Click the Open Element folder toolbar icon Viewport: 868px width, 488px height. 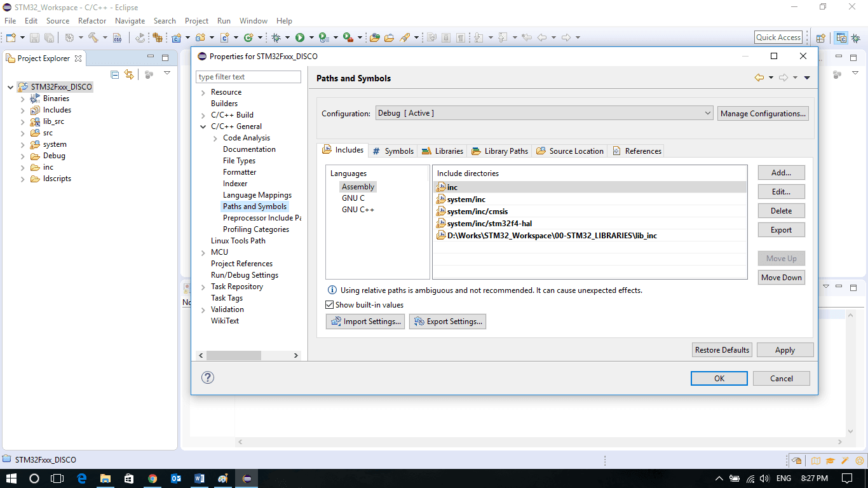374,37
